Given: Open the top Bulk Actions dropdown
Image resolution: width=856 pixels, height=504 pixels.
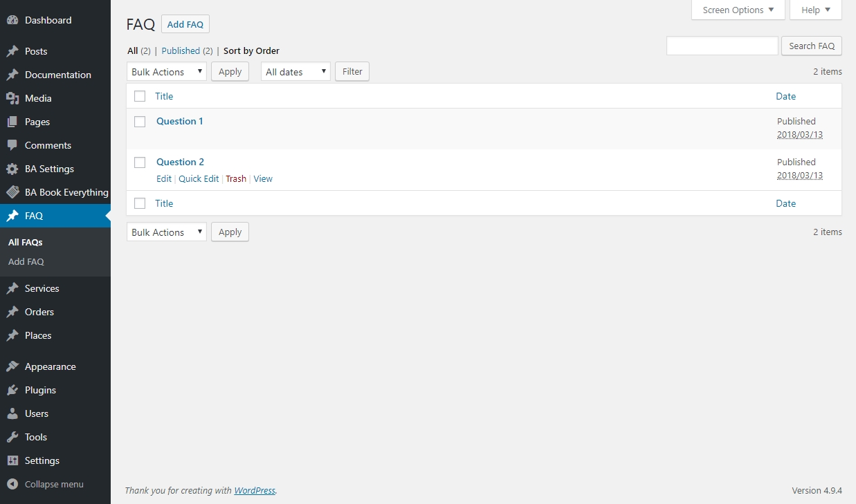Looking at the screenshot, I should click(x=166, y=72).
